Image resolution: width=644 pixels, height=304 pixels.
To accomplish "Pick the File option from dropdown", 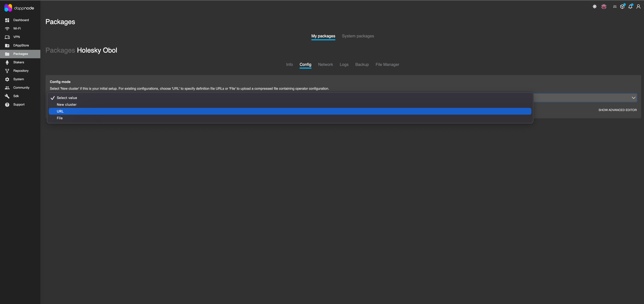I will point(60,118).
